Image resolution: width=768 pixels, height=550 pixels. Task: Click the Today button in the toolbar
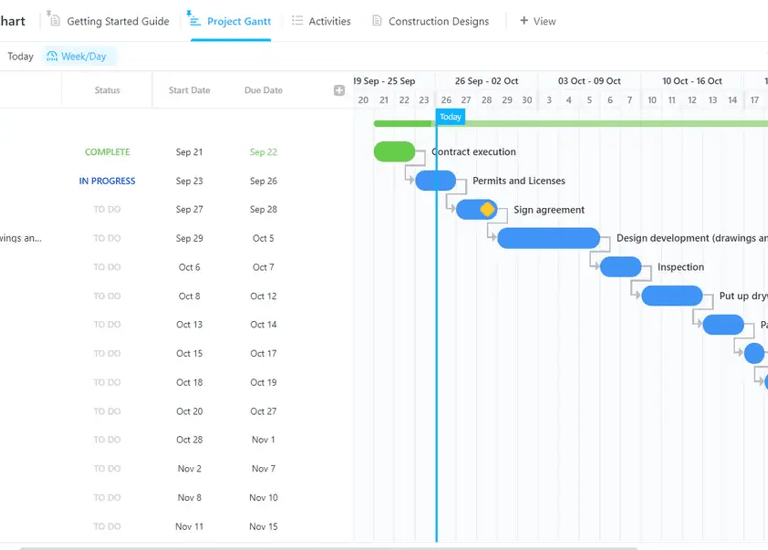21,56
